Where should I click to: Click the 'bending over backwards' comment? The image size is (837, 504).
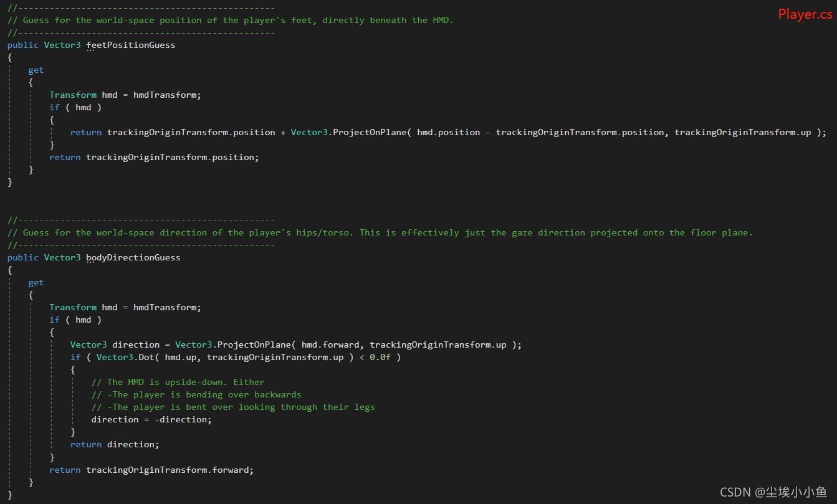click(x=246, y=394)
